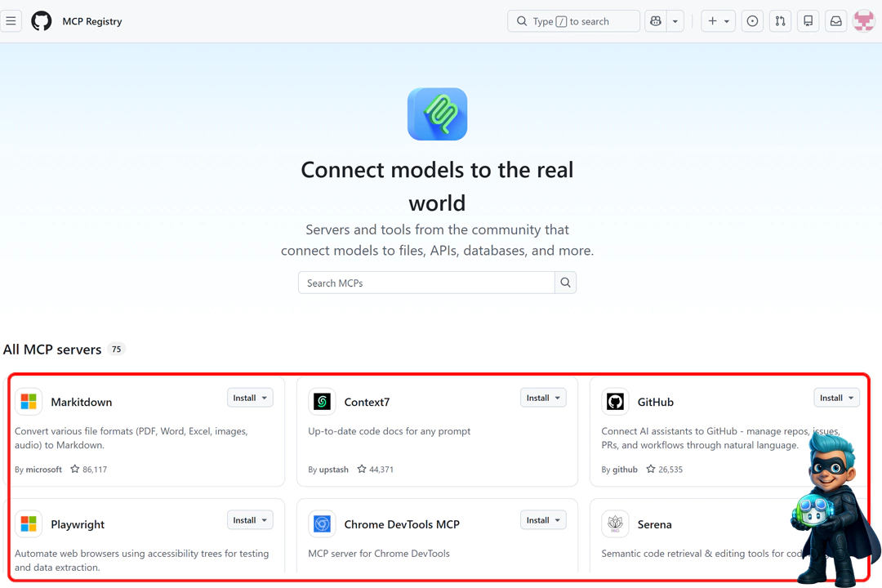Click the Markitdown server icon
Screen dimensions: 882x588
coord(29,402)
